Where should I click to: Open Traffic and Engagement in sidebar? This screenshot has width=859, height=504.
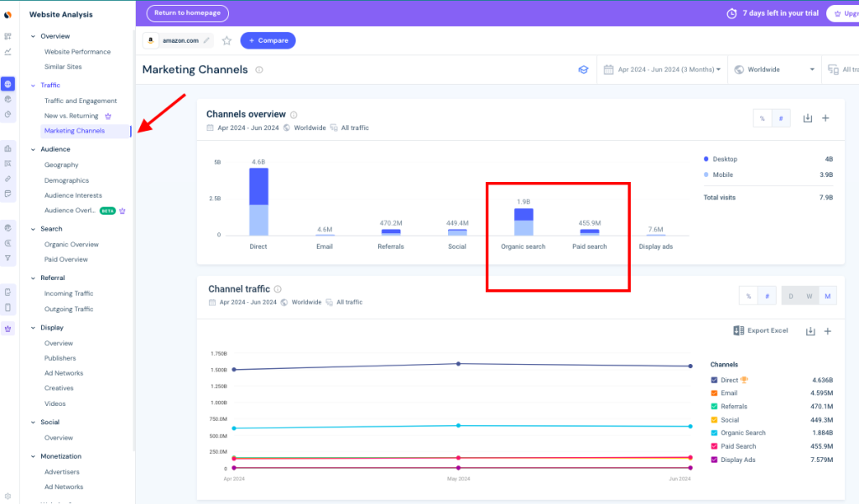click(x=81, y=101)
